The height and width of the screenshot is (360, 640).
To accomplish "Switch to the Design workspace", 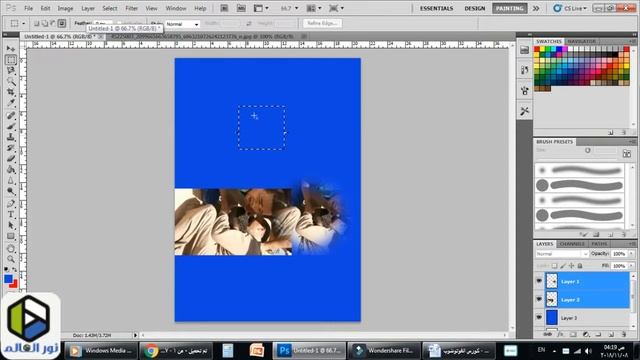I will click(475, 8).
